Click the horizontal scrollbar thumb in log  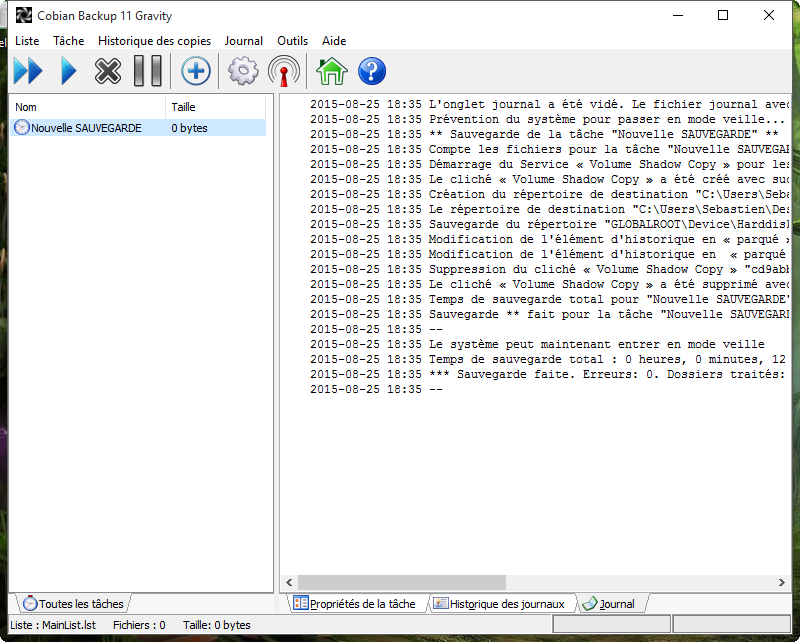tap(402, 582)
